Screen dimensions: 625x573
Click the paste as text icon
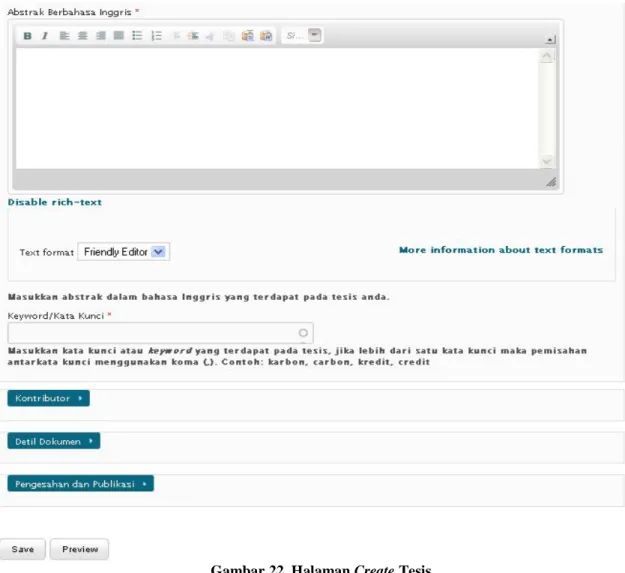pos(248,36)
